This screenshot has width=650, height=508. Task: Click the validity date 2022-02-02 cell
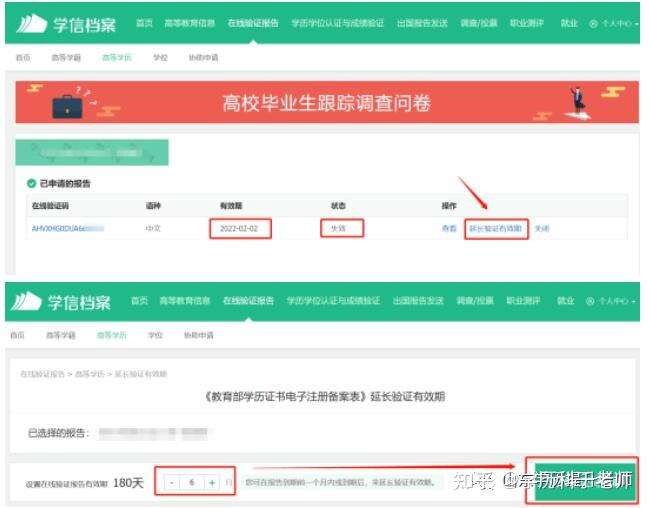coord(239,228)
